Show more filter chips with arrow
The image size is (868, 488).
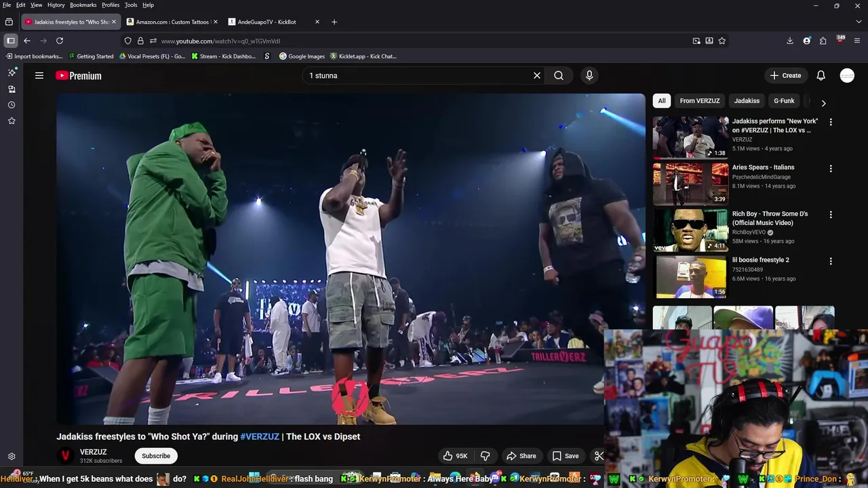pyautogui.click(x=823, y=103)
